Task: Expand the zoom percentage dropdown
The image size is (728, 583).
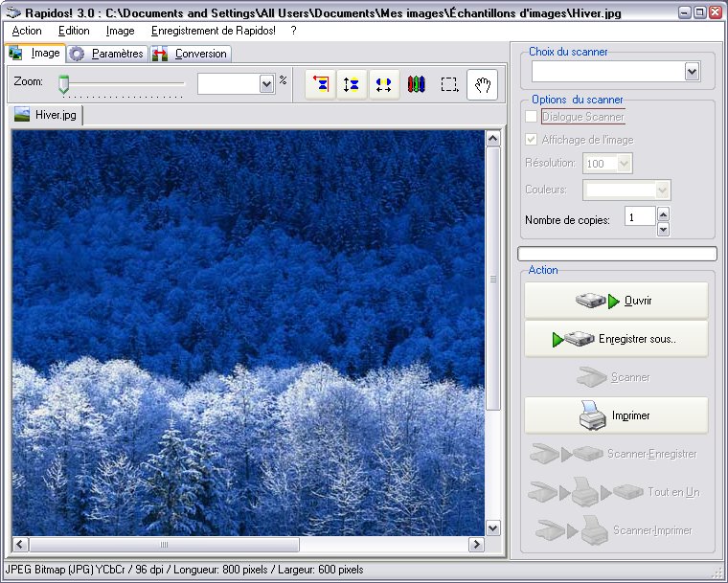Action: tap(267, 84)
